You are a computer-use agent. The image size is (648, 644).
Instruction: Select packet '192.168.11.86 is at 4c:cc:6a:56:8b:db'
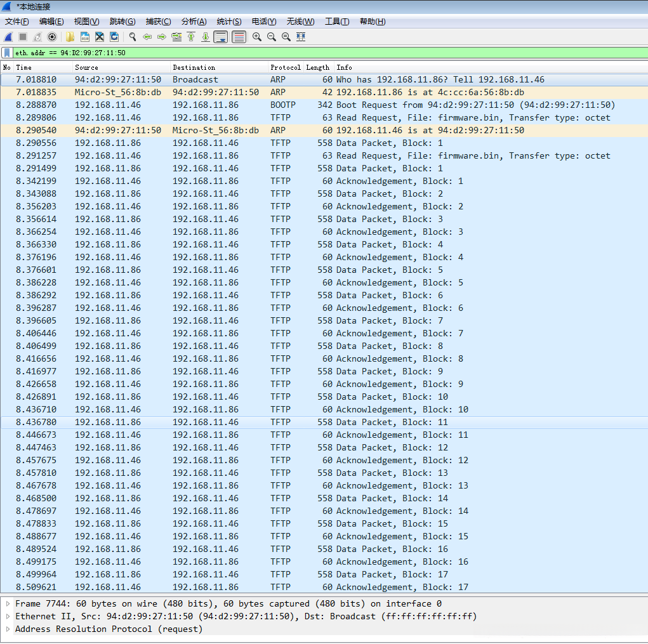click(x=324, y=93)
